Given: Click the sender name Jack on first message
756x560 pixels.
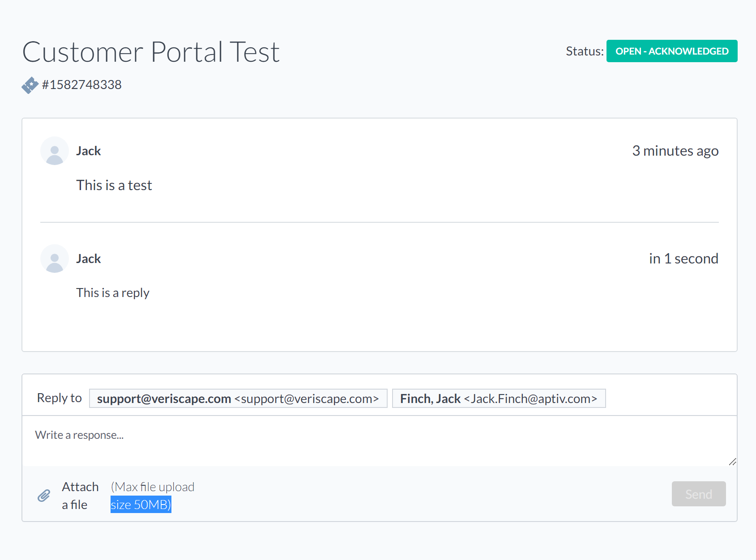Looking at the screenshot, I should coord(89,151).
